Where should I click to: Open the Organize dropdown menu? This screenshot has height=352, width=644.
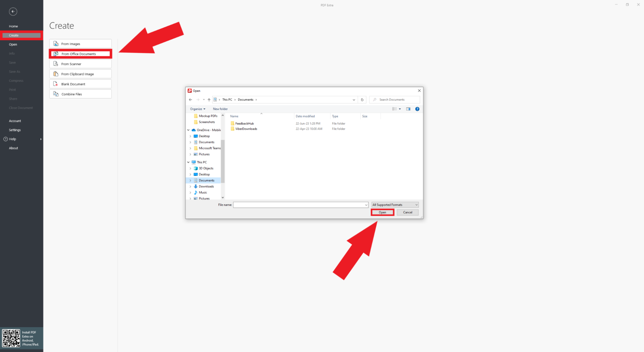pos(197,109)
